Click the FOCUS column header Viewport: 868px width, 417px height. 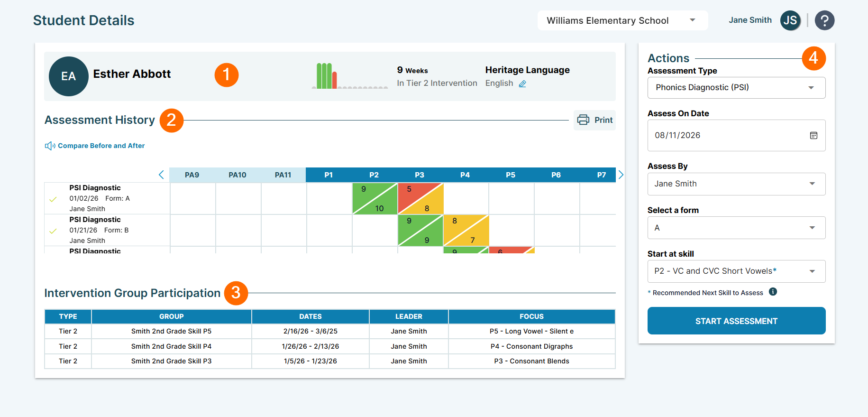pos(531,316)
